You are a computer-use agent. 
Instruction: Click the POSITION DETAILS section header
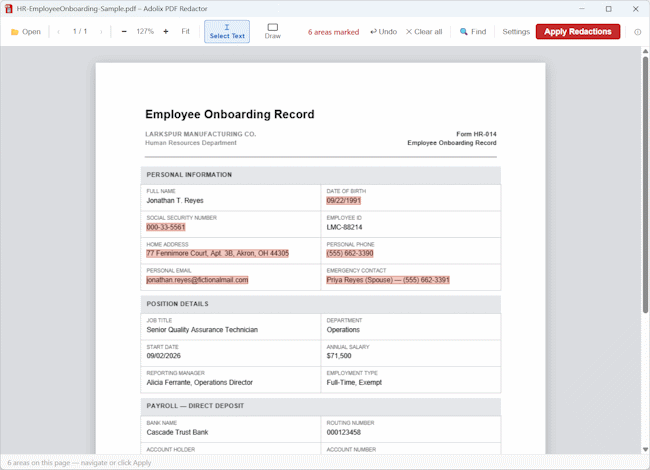[x=320, y=304]
